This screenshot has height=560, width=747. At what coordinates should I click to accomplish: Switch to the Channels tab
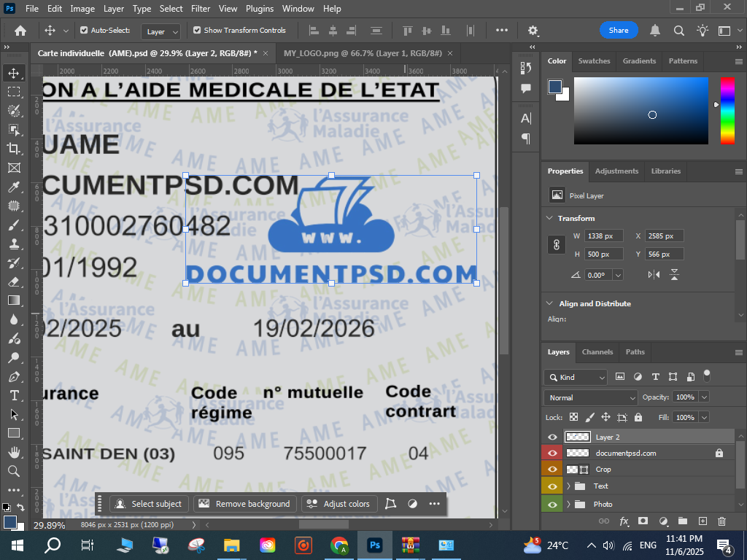click(597, 352)
